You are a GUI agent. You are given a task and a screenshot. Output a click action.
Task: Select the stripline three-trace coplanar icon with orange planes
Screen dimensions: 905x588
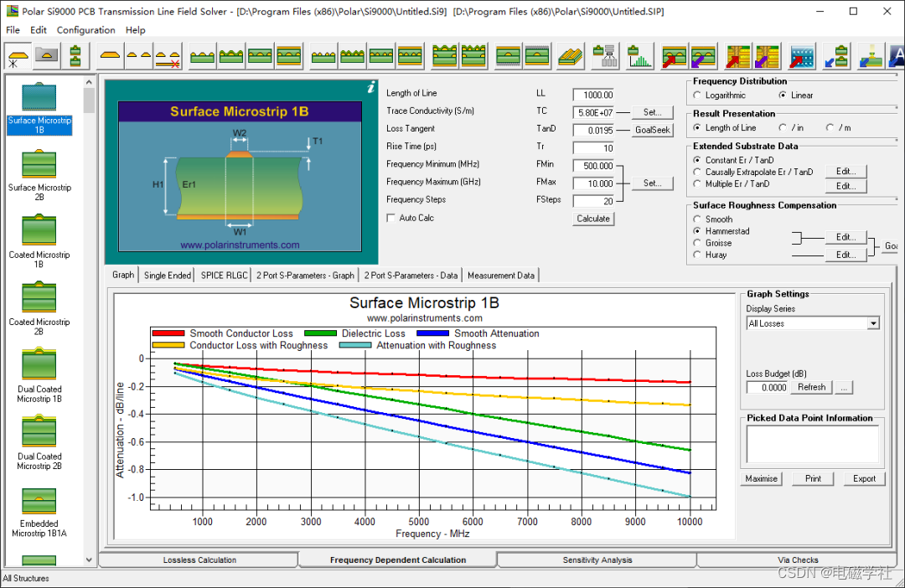point(288,57)
